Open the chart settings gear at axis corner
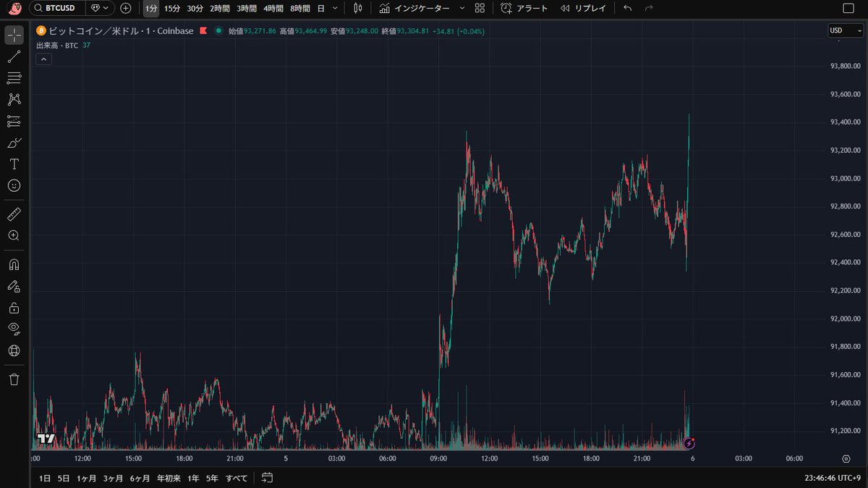The image size is (868, 488). click(846, 458)
